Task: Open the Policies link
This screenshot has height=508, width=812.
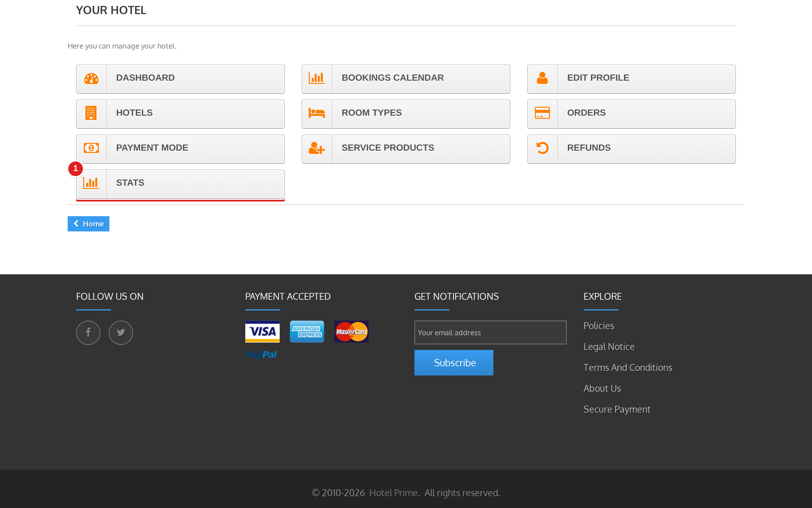Action: pos(599,326)
